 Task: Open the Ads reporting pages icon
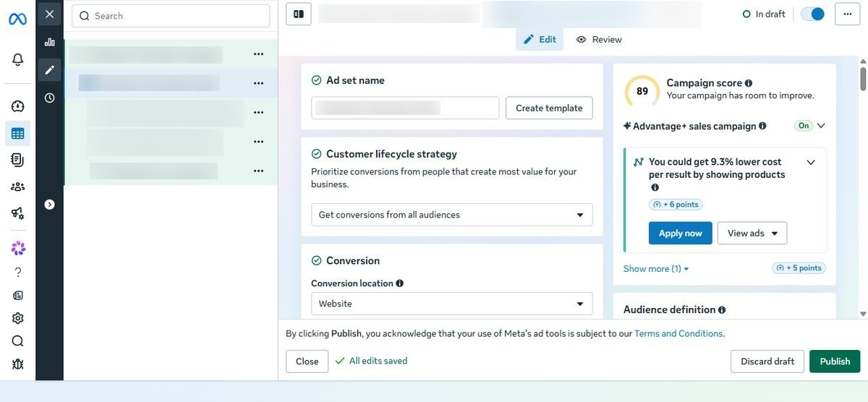click(x=18, y=160)
